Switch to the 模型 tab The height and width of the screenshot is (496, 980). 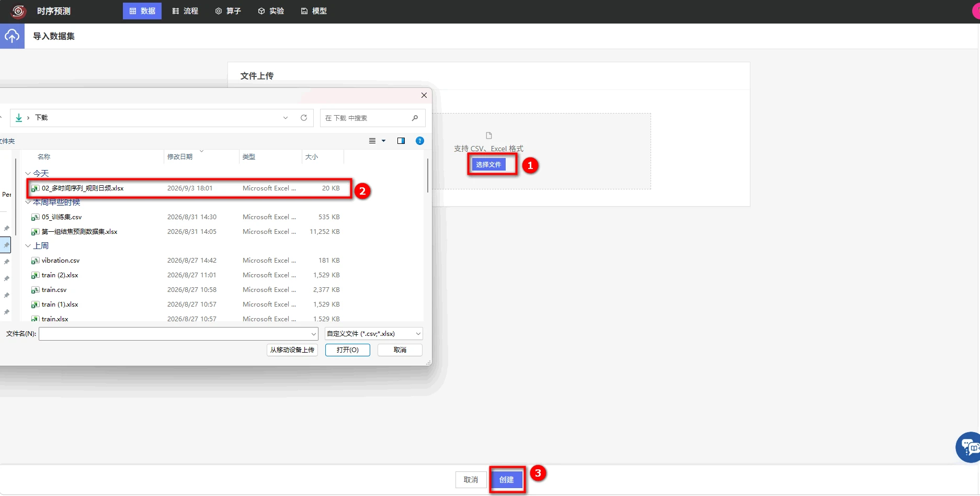314,11
